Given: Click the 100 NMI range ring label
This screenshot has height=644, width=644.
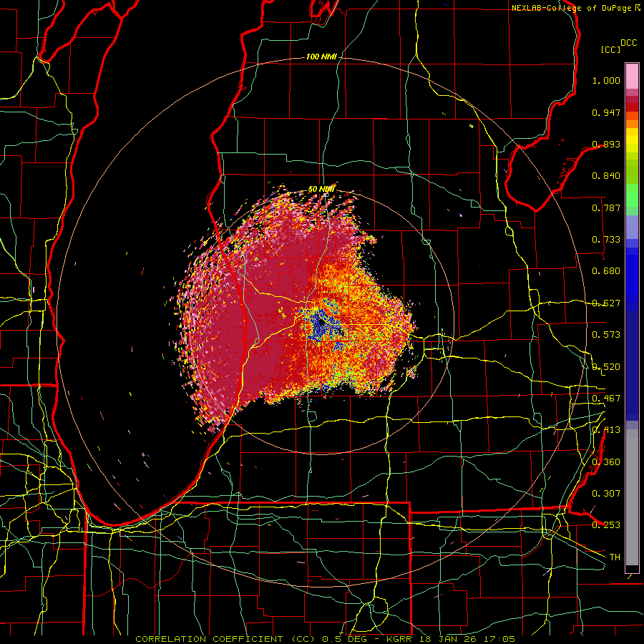Looking at the screenshot, I should pos(321,57).
